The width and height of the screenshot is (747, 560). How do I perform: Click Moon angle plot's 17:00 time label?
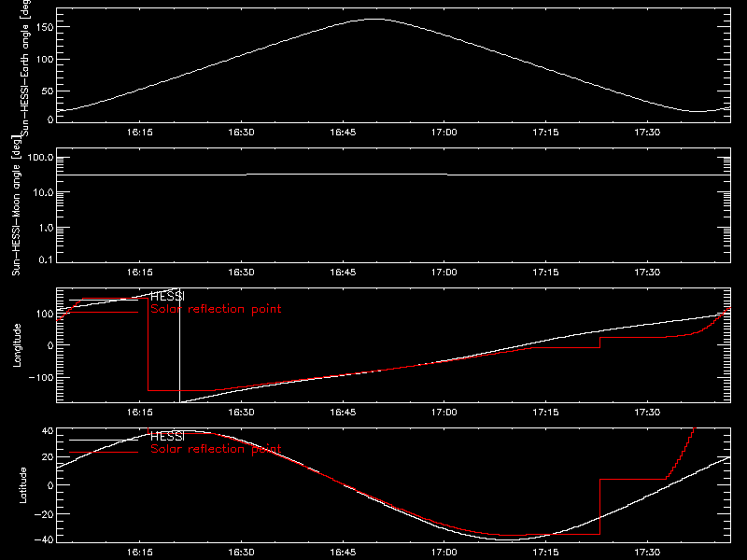(444, 273)
